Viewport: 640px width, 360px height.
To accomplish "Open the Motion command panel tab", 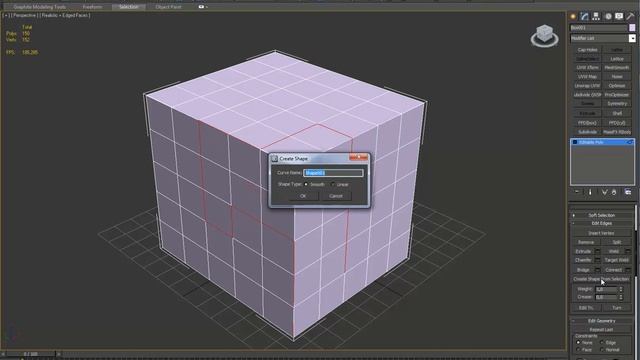I will click(608, 16).
